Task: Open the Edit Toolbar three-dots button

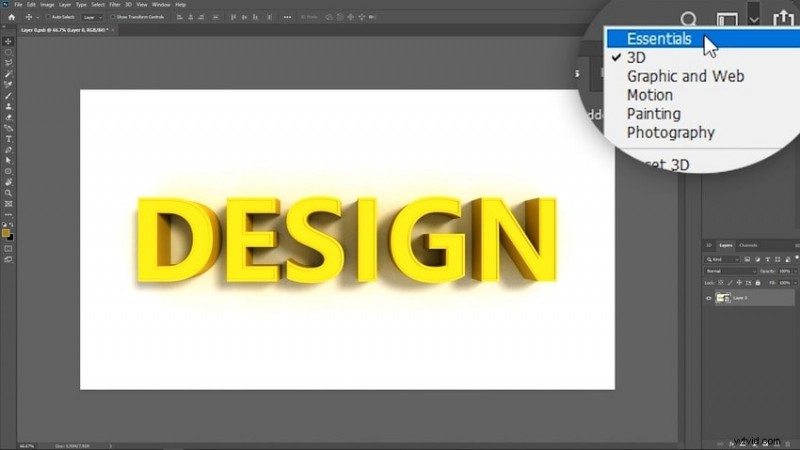Action: pos(8,214)
